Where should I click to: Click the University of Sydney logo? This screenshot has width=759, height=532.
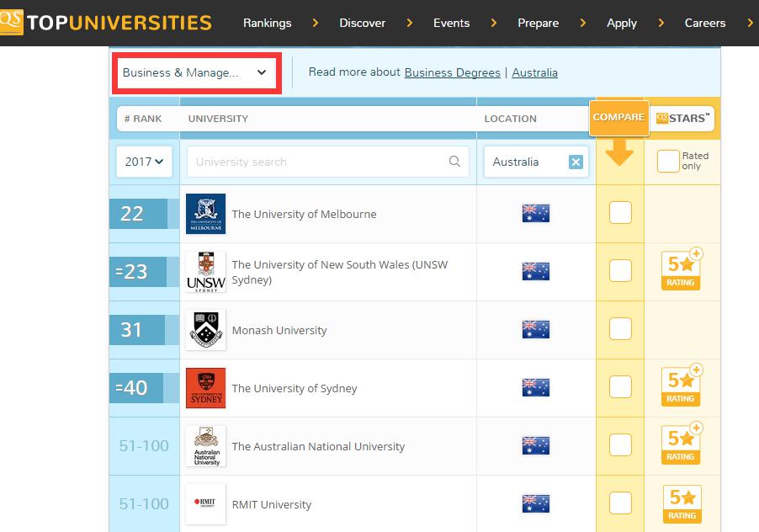[x=205, y=388]
